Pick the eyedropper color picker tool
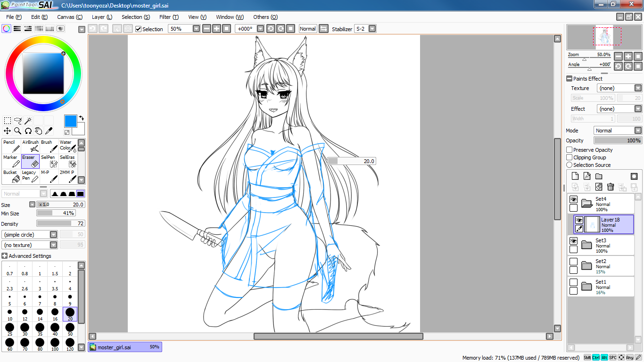Viewport: 644px width, 362px height. coord(49,131)
